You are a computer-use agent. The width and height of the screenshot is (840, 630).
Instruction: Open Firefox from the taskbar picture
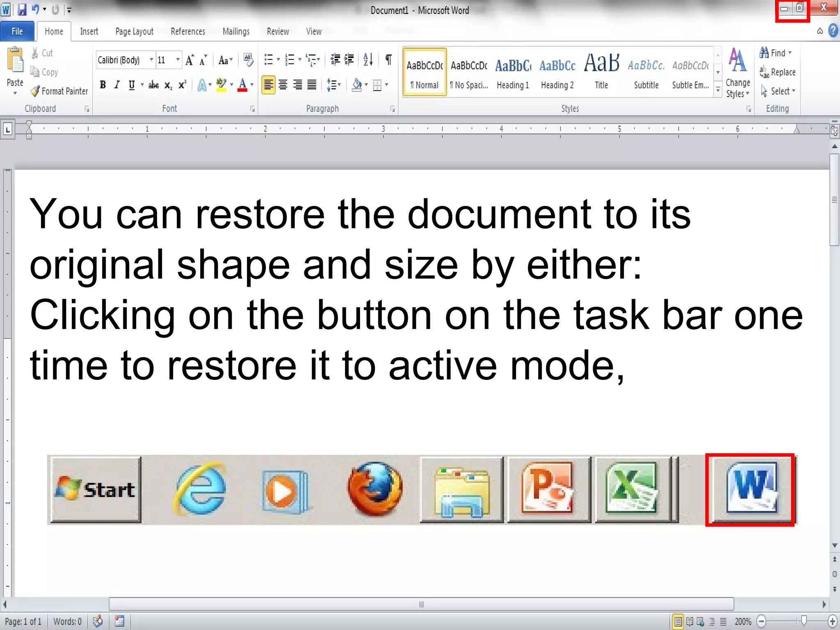374,489
